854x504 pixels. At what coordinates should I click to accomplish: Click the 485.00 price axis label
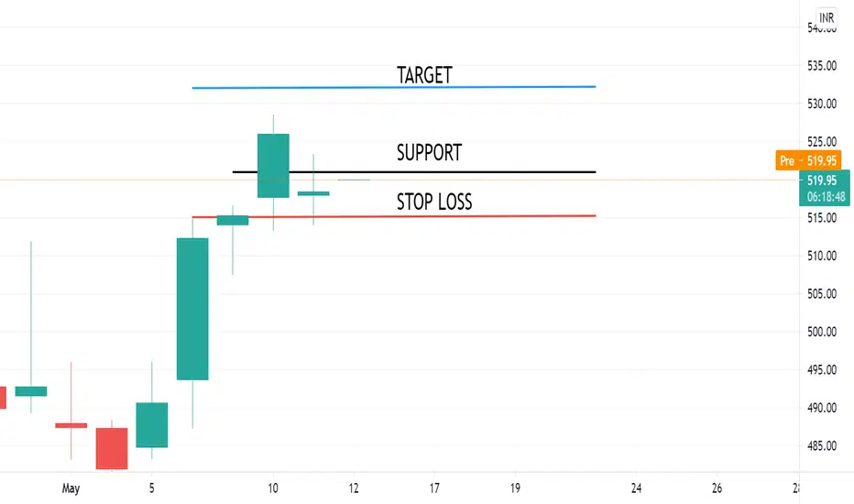click(x=822, y=446)
